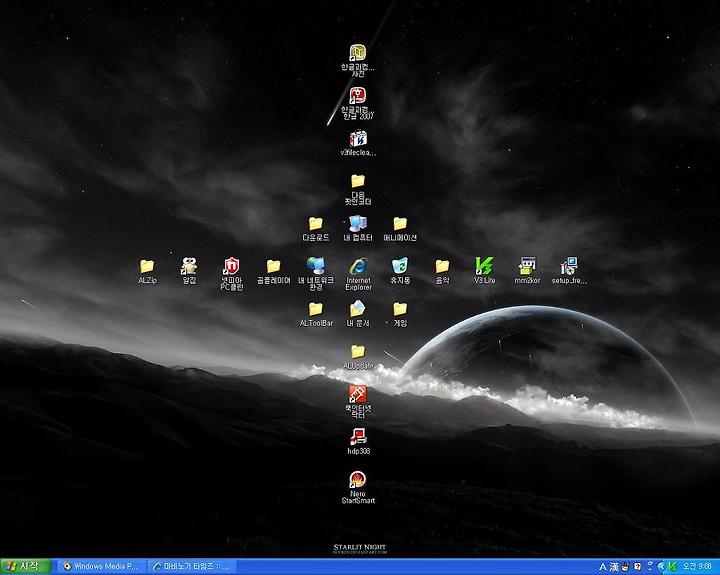Image resolution: width=720 pixels, height=575 pixels.
Task: Run the setup_fre... installer icon
Action: click(x=569, y=271)
